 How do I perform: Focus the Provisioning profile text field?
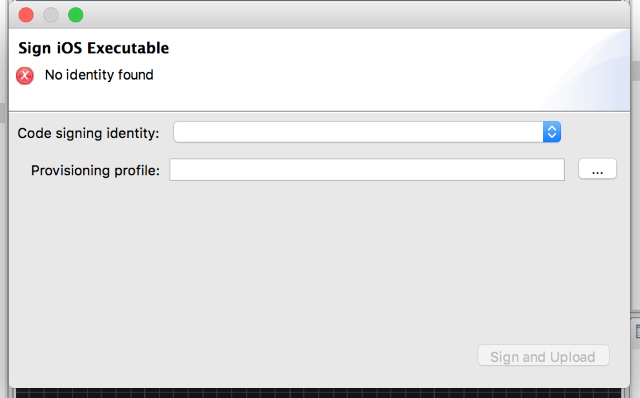click(367, 169)
